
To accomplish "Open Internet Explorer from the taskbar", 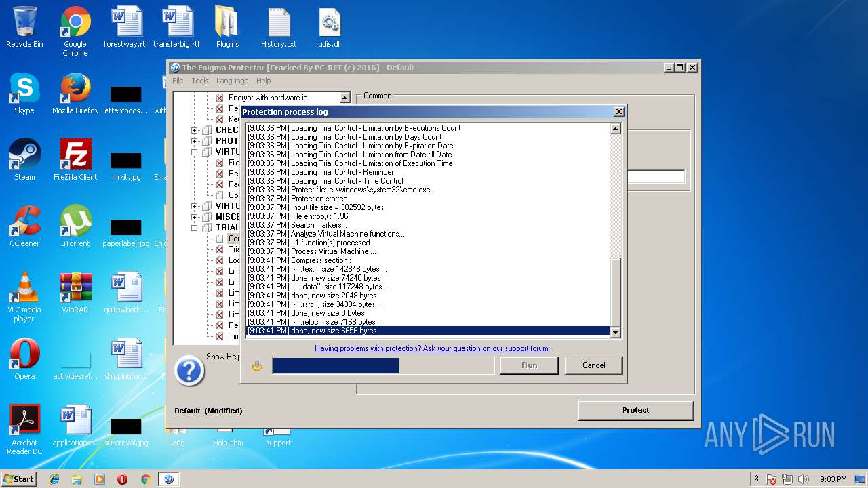I will [54, 479].
